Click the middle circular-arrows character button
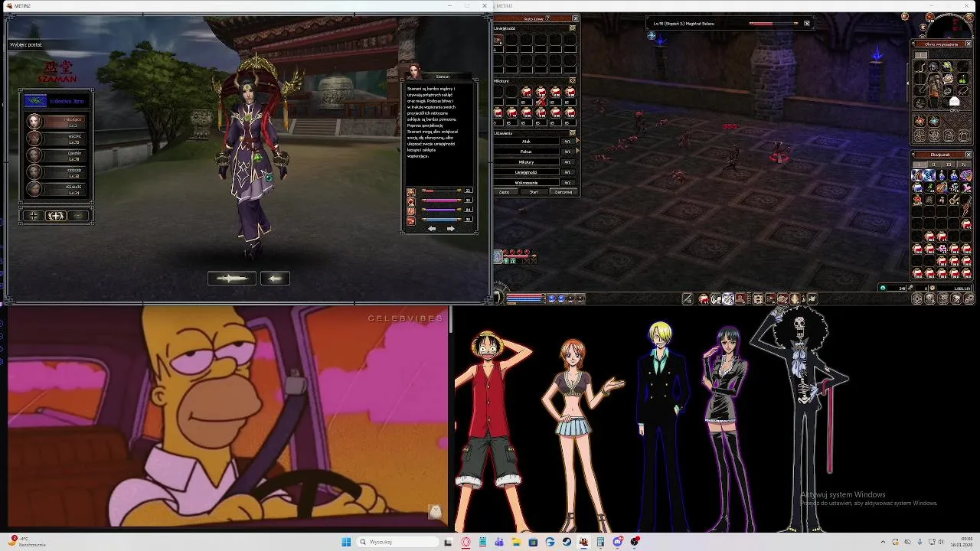Image resolution: width=980 pixels, height=551 pixels. tap(56, 216)
